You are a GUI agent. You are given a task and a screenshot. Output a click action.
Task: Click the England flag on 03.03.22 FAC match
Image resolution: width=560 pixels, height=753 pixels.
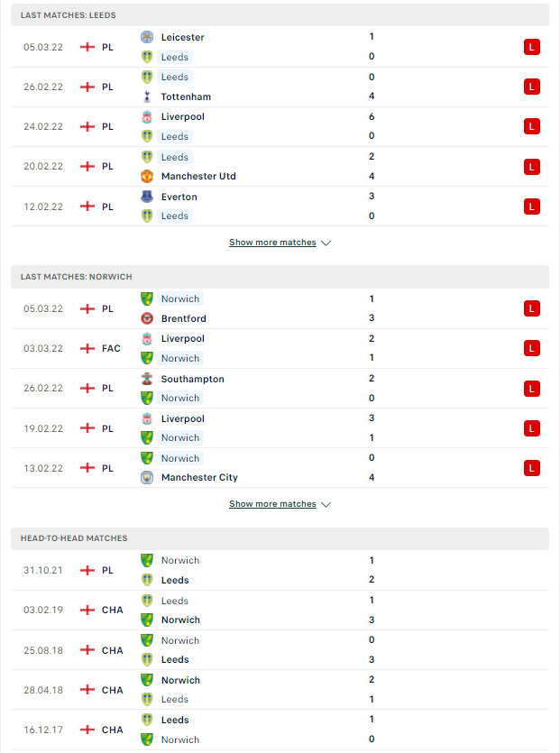(87, 348)
